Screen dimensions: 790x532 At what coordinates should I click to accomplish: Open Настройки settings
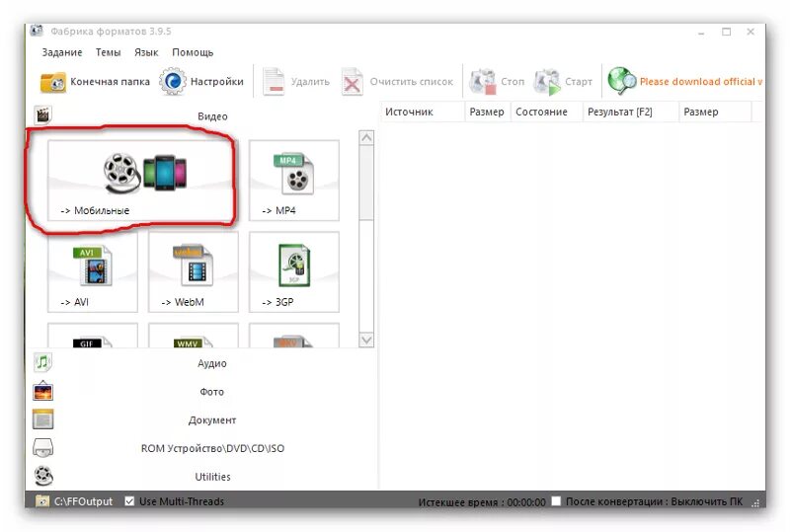click(x=201, y=82)
